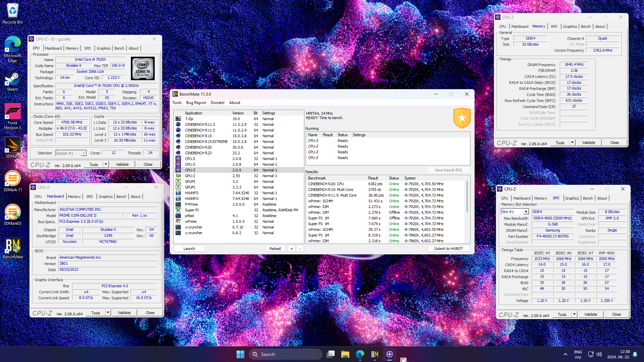Launch Microsoft Edge from the desktop
The image size is (644, 362).
coord(13,49)
